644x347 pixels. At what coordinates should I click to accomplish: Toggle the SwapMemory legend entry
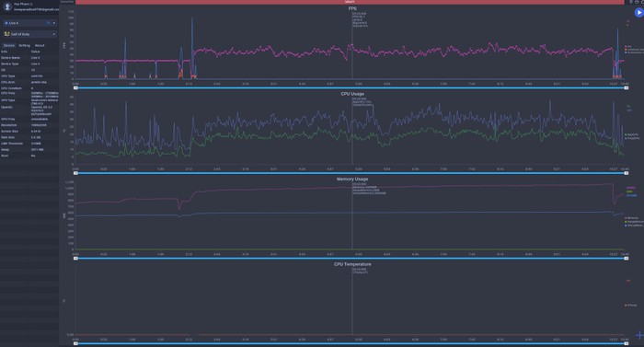[634, 222]
